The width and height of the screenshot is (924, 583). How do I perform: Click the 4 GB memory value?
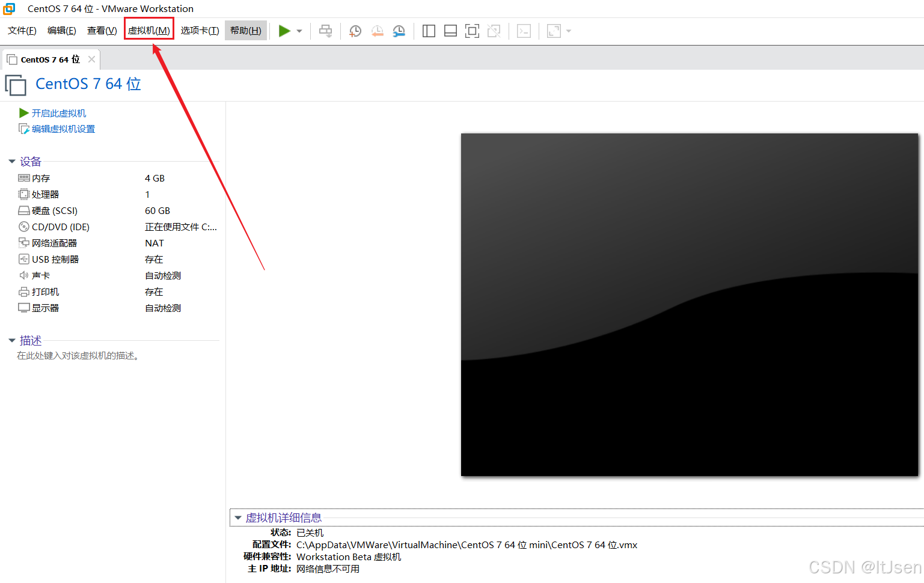[155, 178]
